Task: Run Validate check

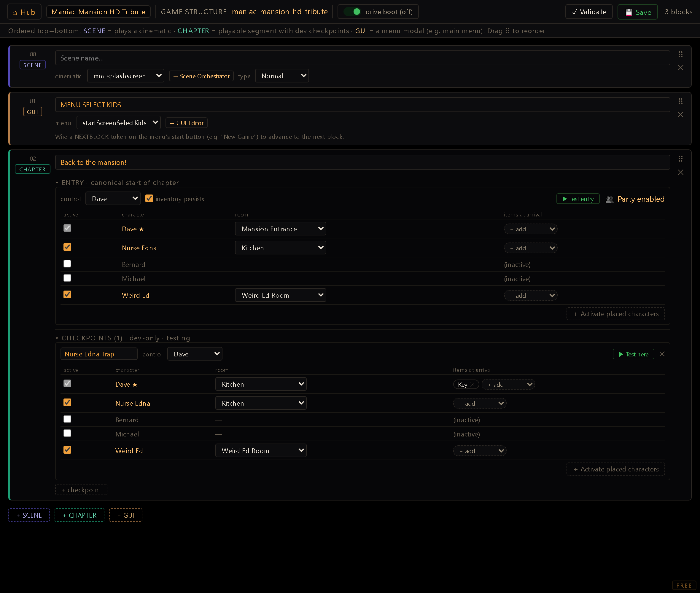Action: click(x=589, y=12)
